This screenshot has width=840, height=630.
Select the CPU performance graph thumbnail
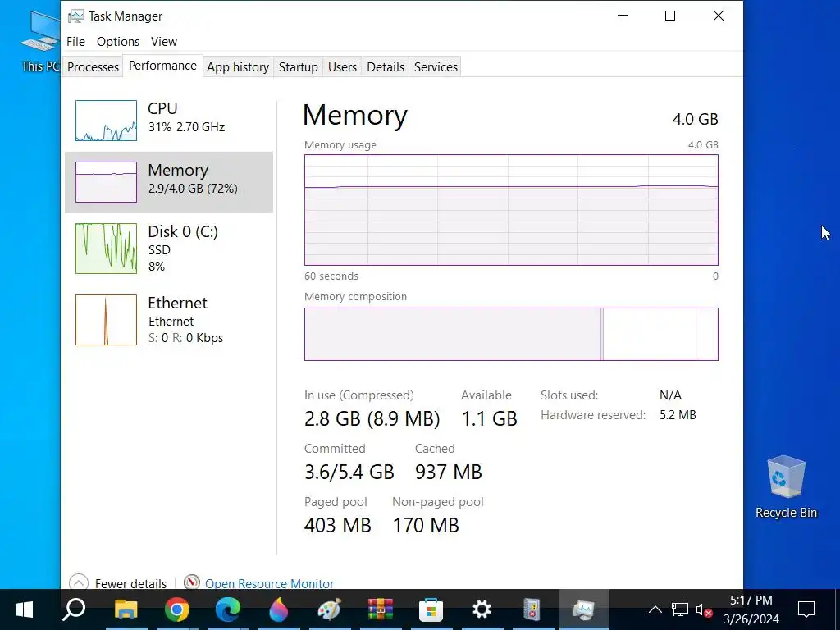pos(106,121)
